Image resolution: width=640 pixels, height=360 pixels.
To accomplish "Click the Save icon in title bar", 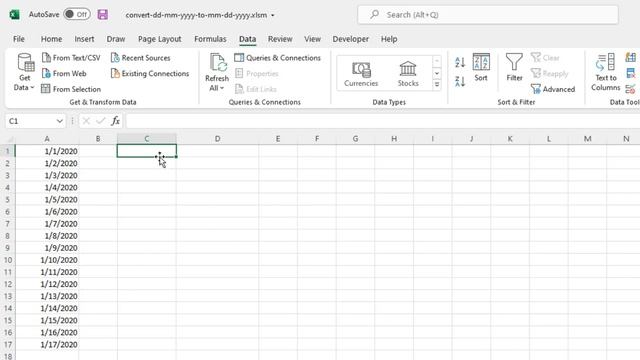I will coord(102,15).
